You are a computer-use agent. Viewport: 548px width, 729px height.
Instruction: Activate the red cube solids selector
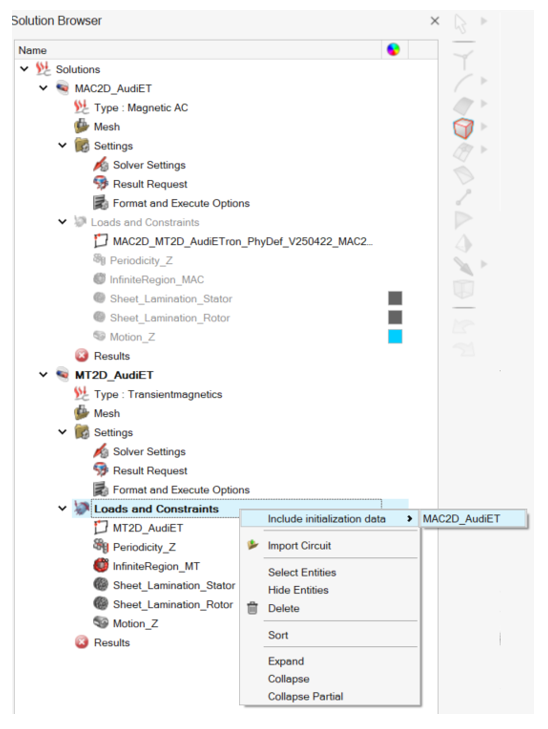tap(463, 128)
